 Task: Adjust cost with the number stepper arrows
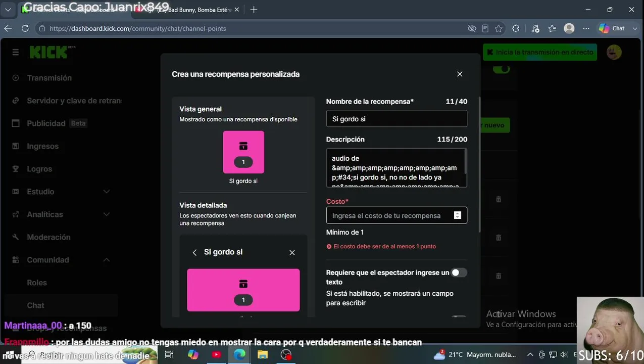pos(458,215)
